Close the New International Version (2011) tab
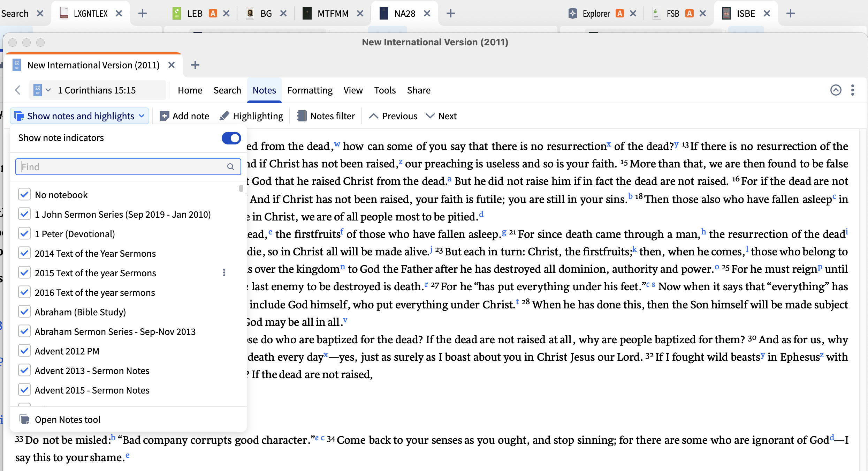The height and width of the screenshot is (471, 868). coord(171,65)
